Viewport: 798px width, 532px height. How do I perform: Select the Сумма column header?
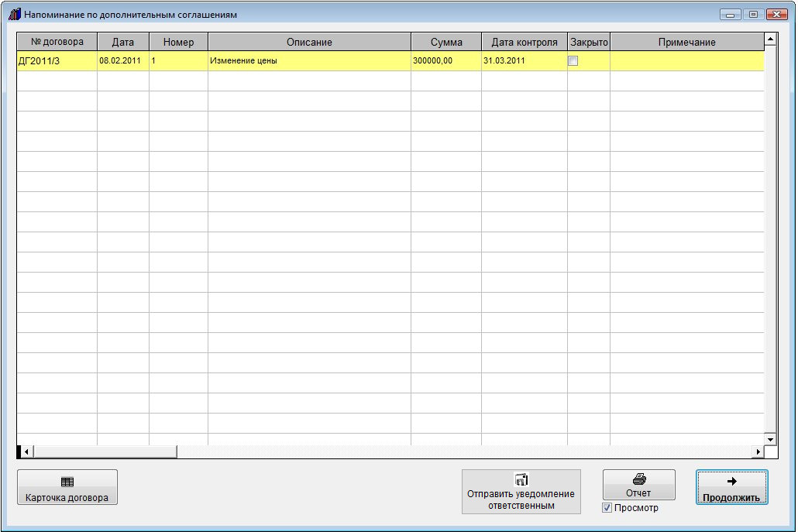pyautogui.click(x=446, y=42)
